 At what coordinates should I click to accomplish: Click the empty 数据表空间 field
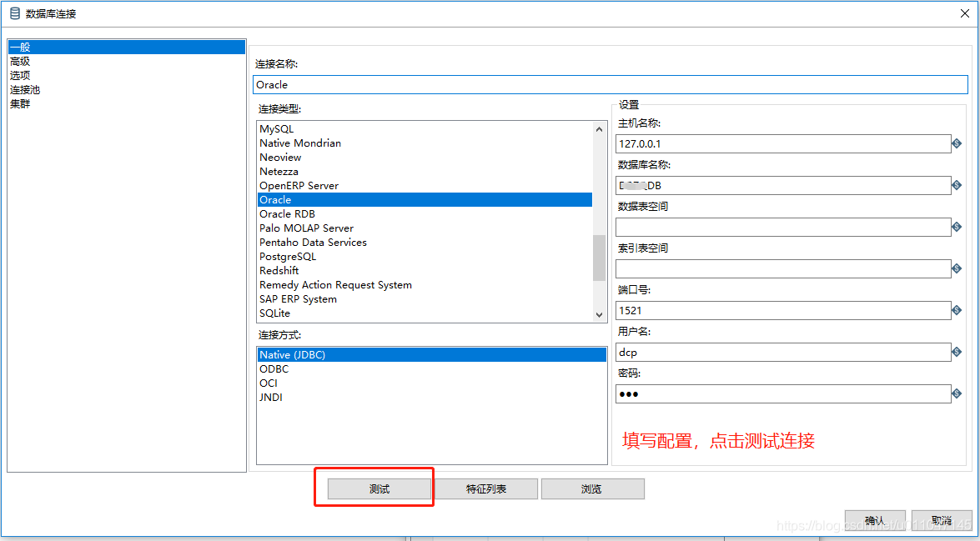pyautogui.click(x=783, y=227)
